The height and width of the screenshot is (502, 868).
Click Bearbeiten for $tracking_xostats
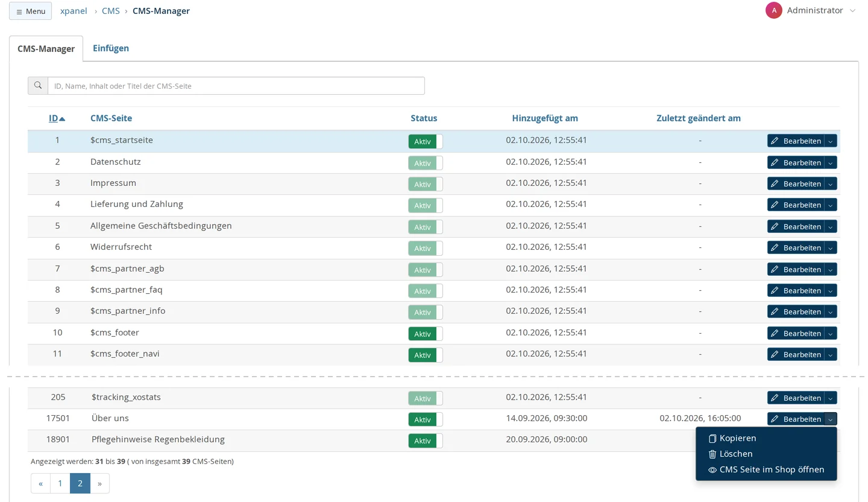coord(795,398)
